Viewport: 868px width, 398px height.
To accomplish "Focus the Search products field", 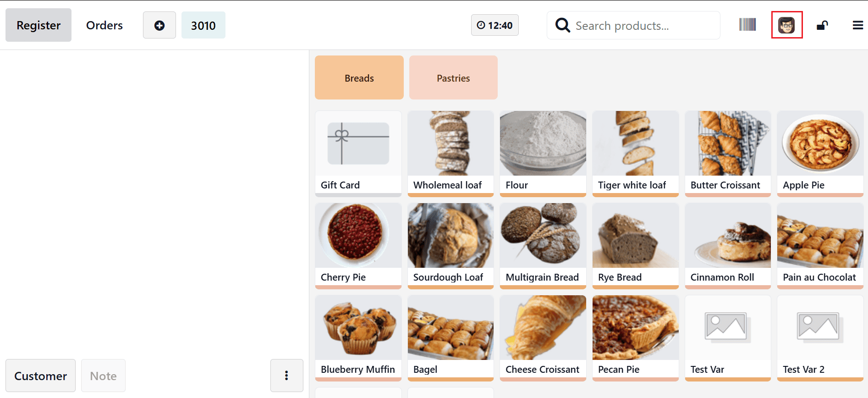I will [642, 26].
